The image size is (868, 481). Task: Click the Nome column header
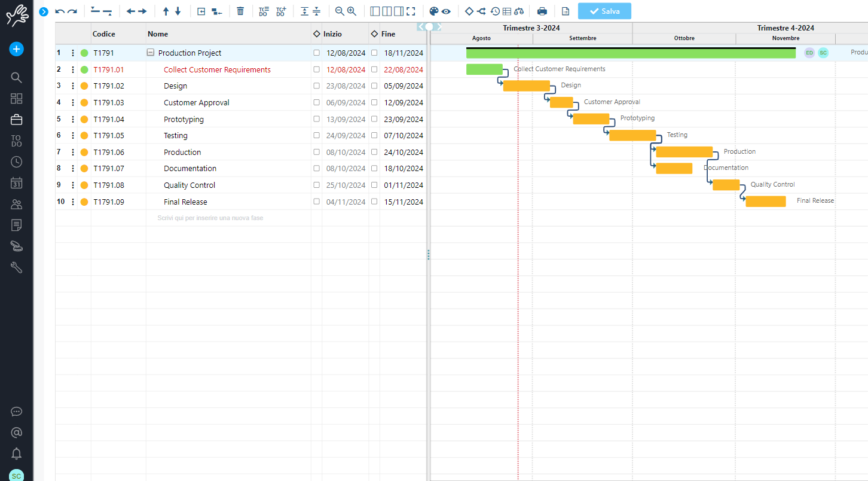pos(158,34)
